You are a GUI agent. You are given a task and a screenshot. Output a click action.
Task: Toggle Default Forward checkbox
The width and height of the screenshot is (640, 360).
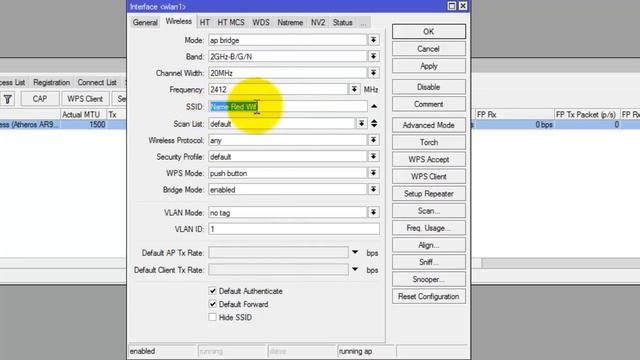point(212,304)
